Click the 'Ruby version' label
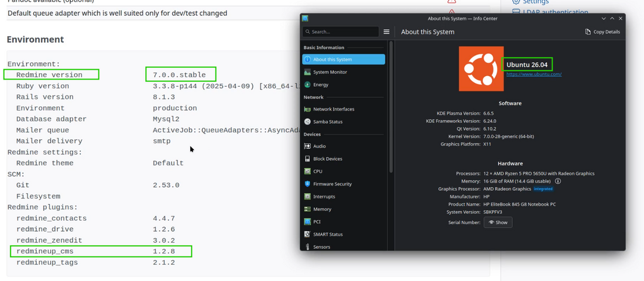The image size is (644, 281). click(x=43, y=86)
